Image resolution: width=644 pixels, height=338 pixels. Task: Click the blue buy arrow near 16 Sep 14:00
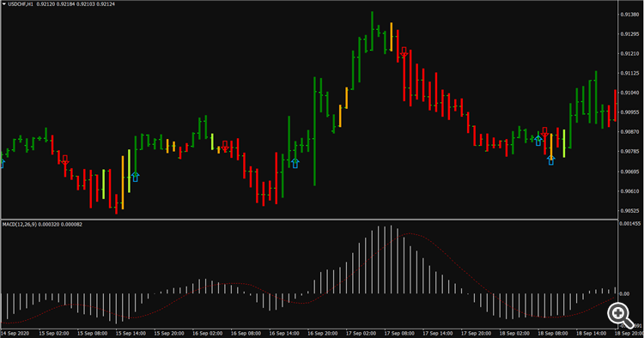coord(295,163)
